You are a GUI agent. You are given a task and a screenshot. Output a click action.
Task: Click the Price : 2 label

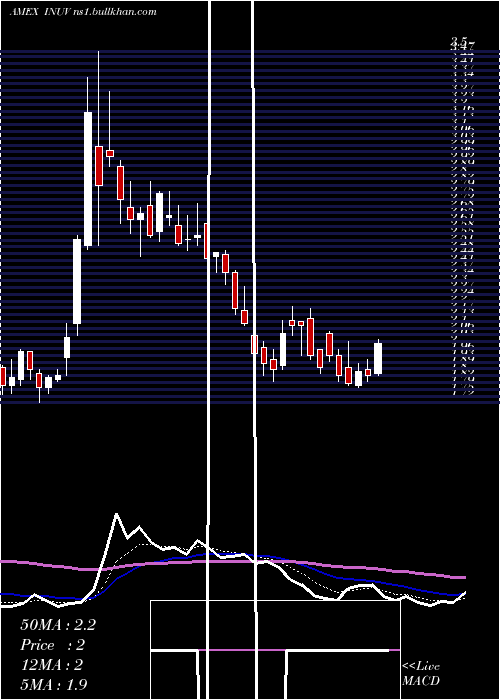[52, 645]
